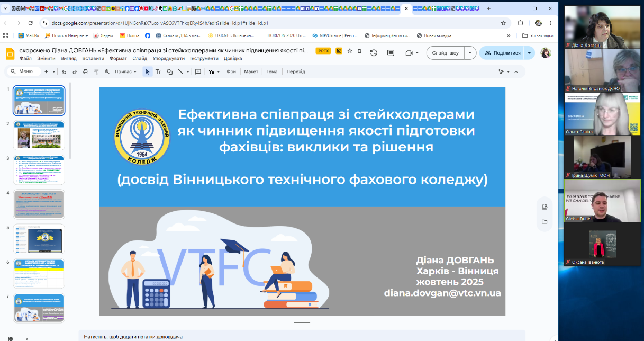The height and width of the screenshot is (341, 644).
Task: Expand the Слайд-шоу dropdown arrow
Action: (470, 53)
